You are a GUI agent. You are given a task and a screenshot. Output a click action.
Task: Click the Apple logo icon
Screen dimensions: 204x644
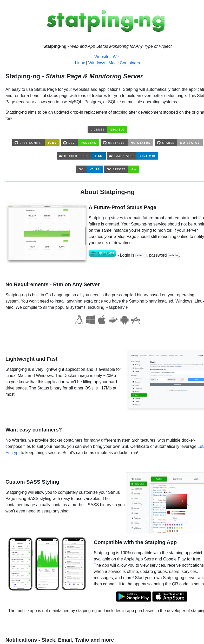pyautogui.click(x=102, y=320)
